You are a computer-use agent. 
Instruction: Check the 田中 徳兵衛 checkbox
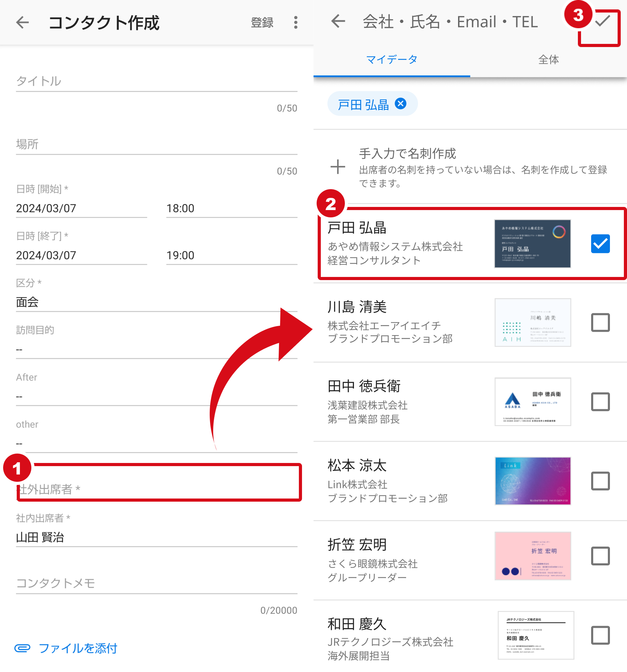600,402
